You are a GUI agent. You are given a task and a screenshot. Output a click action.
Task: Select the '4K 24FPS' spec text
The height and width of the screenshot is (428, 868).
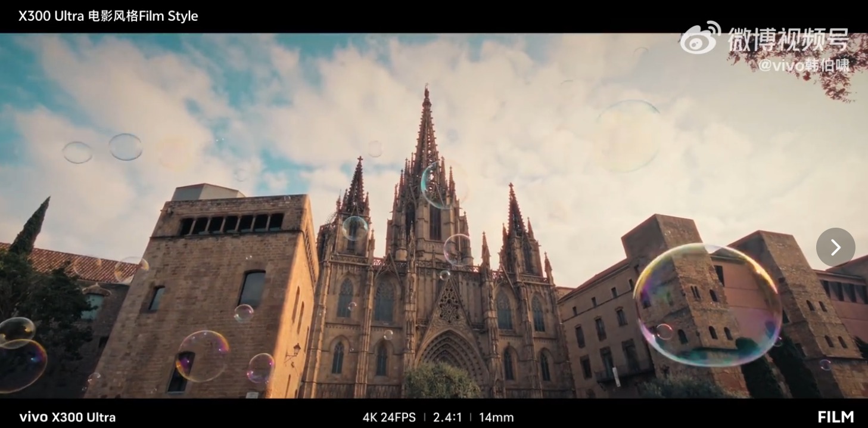(x=389, y=417)
